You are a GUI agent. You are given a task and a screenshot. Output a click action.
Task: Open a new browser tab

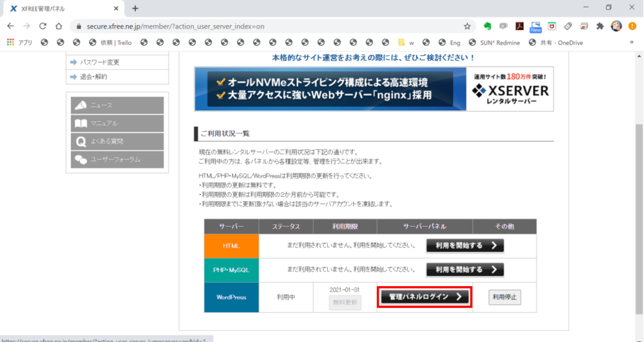[x=135, y=8]
